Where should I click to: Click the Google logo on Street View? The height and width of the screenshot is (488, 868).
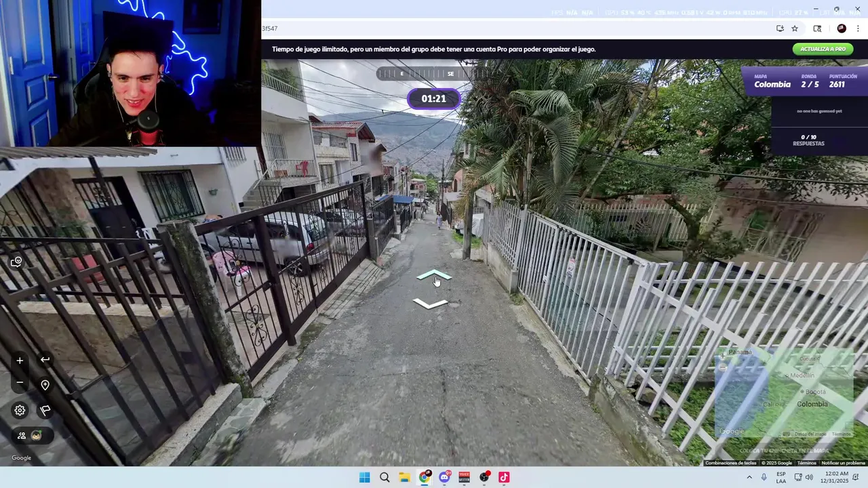point(21,458)
